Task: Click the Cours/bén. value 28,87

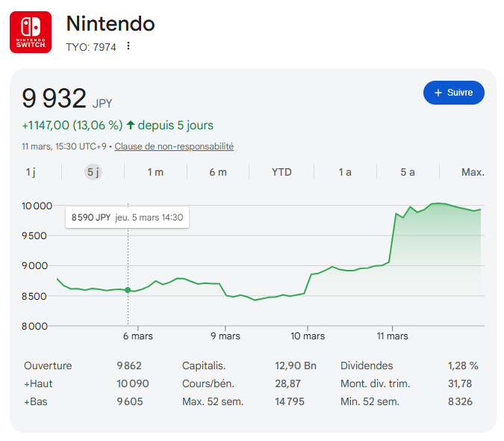Action: coord(287,383)
